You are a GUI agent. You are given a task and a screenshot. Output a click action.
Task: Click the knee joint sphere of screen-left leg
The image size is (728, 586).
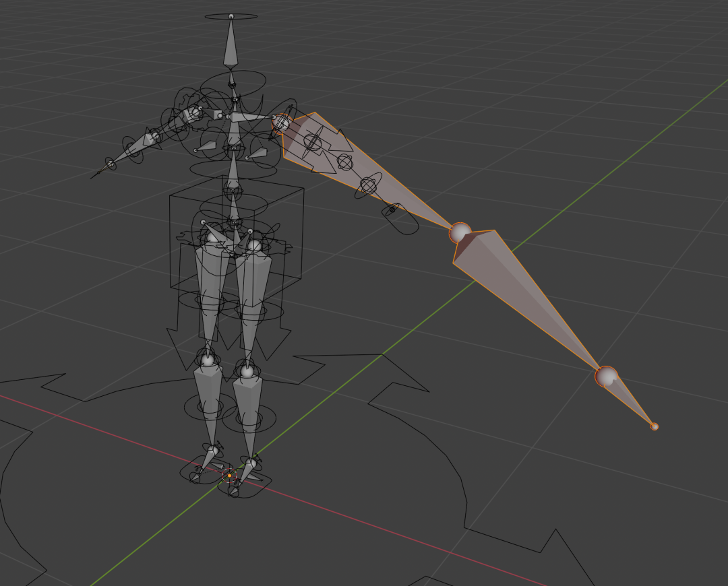[208, 360]
